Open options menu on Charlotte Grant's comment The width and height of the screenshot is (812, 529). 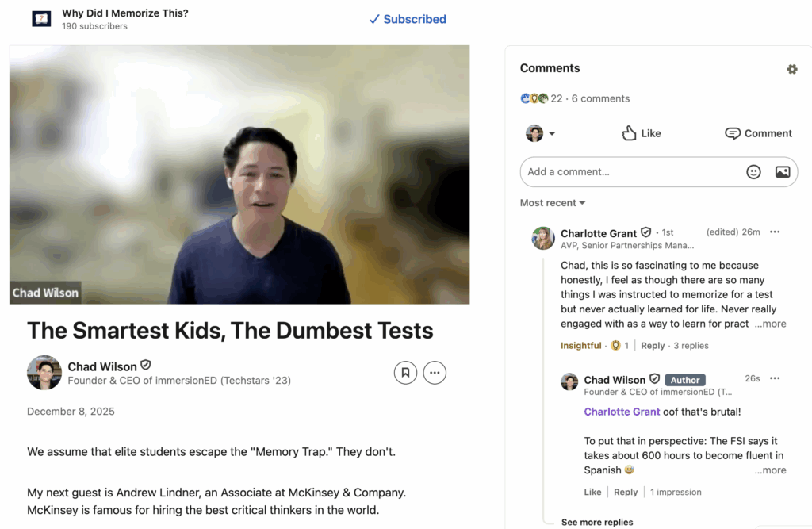tap(775, 232)
